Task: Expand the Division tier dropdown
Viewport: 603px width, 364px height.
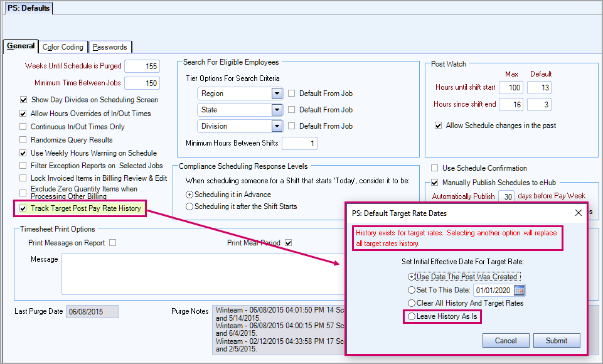Action: [x=277, y=126]
